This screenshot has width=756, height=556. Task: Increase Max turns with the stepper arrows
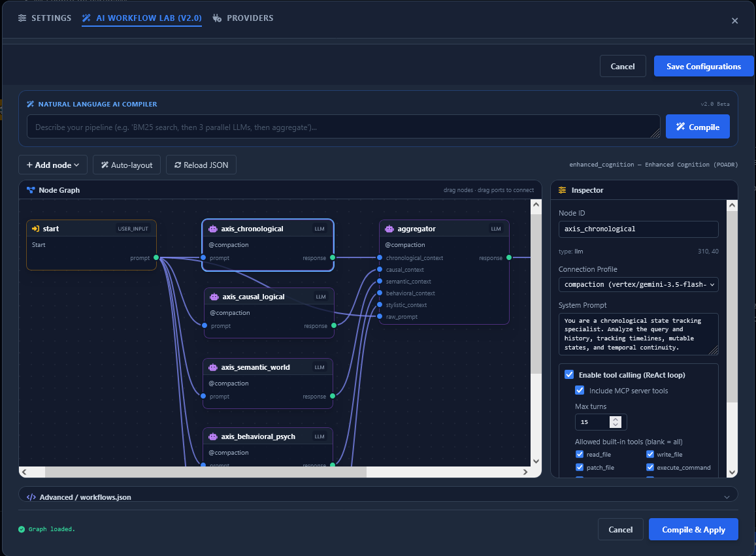(x=616, y=419)
